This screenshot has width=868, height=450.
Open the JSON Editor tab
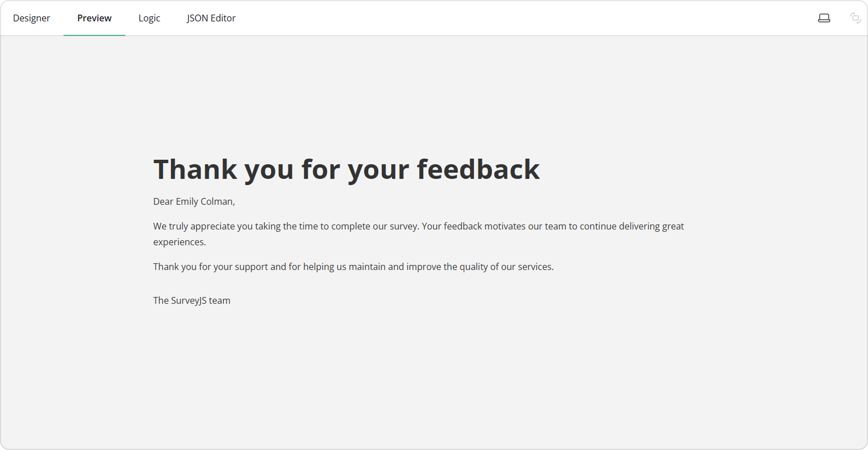[x=211, y=17]
